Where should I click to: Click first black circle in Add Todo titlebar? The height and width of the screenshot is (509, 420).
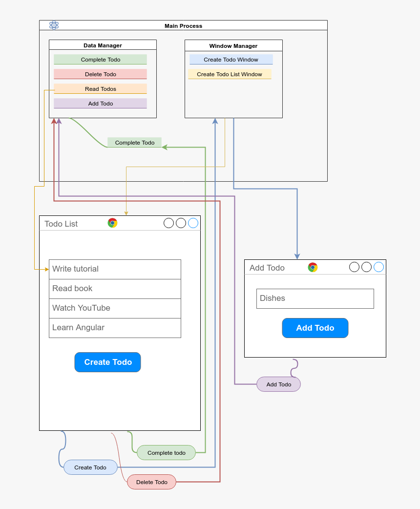(x=354, y=267)
